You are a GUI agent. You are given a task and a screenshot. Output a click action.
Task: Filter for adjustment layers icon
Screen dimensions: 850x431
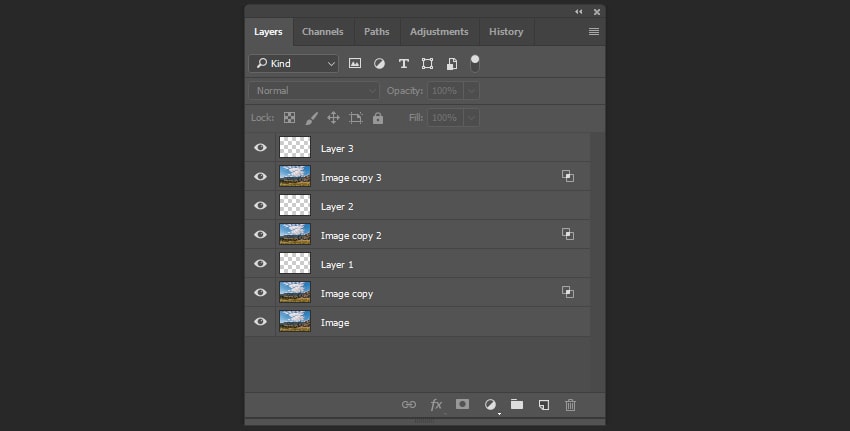pos(380,63)
